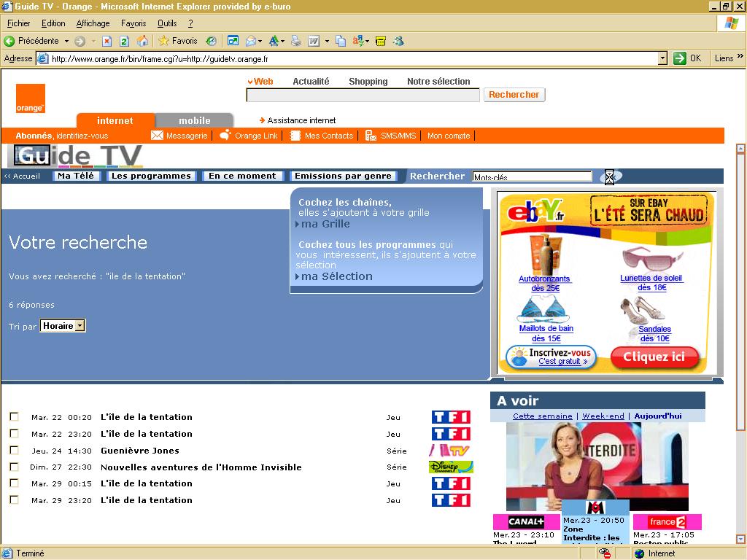Click the Stop loading icon in toolbar
Image resolution: width=747 pixels, height=560 pixels.
[x=107, y=41]
